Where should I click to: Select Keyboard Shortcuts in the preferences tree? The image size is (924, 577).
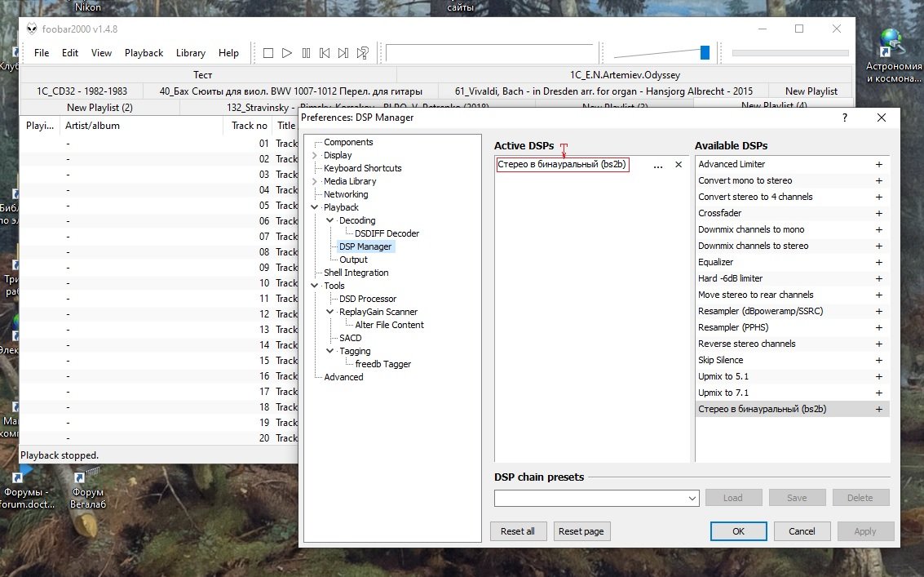pyautogui.click(x=362, y=168)
